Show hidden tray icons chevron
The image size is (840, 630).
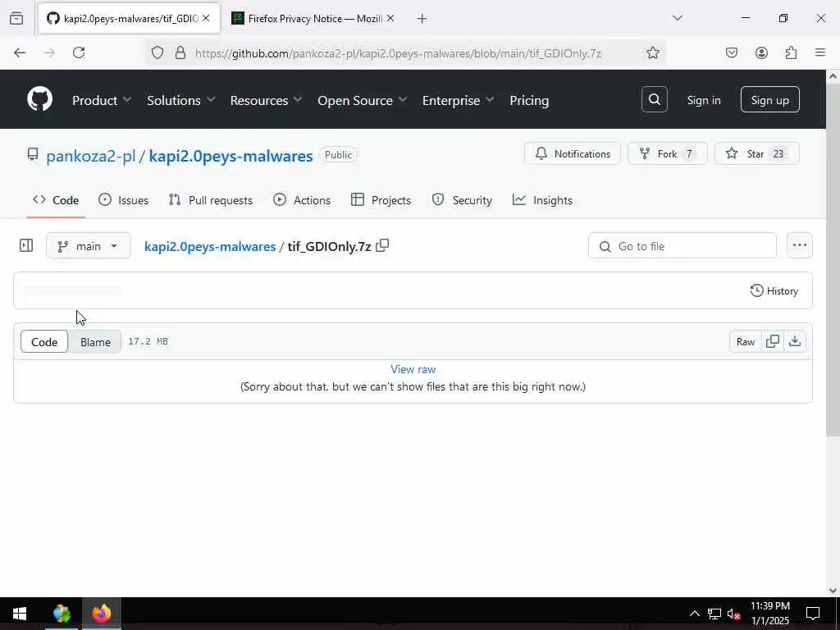tap(694, 614)
